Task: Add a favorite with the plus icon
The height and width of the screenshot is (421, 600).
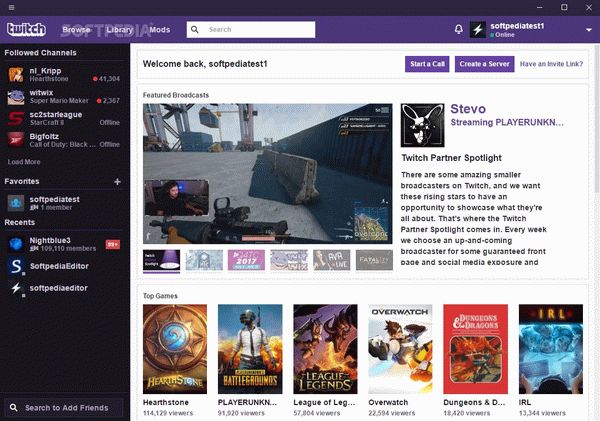Action: 117,182
